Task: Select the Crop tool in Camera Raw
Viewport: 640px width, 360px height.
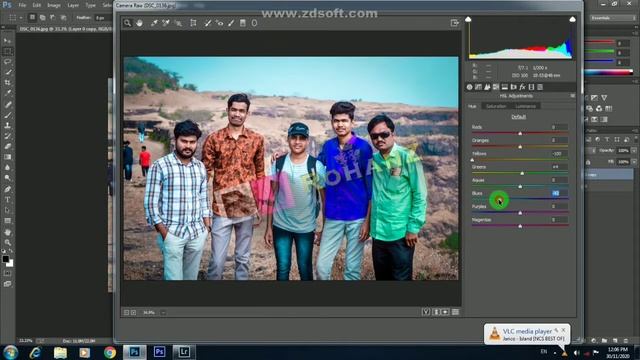Action: 193,23
